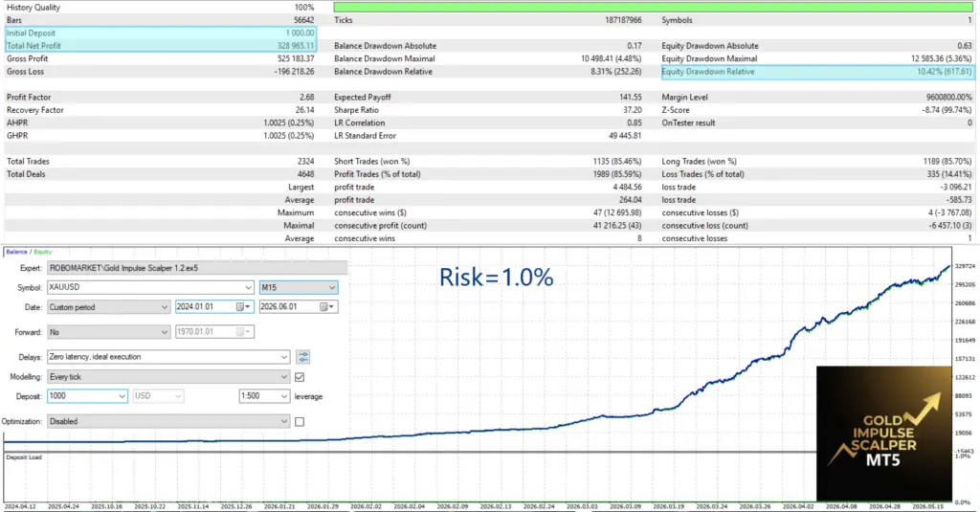Click the Sharpe Ratio value 37.20

(x=632, y=110)
